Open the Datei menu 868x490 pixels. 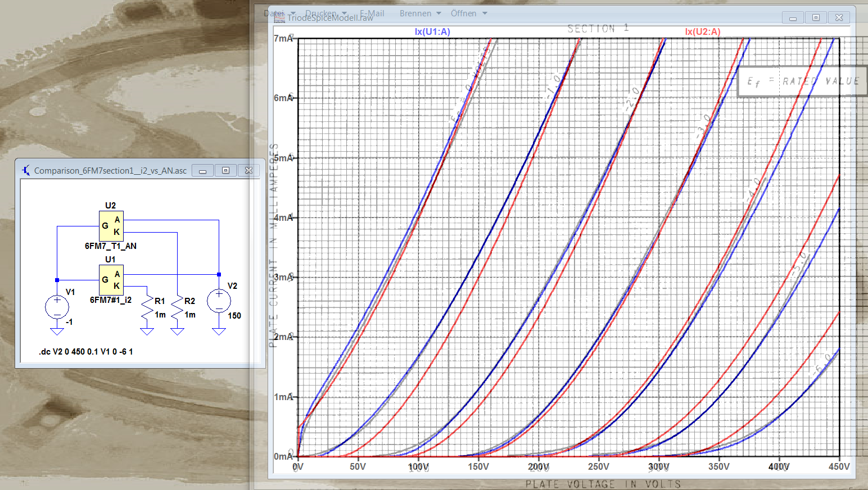[x=274, y=13]
